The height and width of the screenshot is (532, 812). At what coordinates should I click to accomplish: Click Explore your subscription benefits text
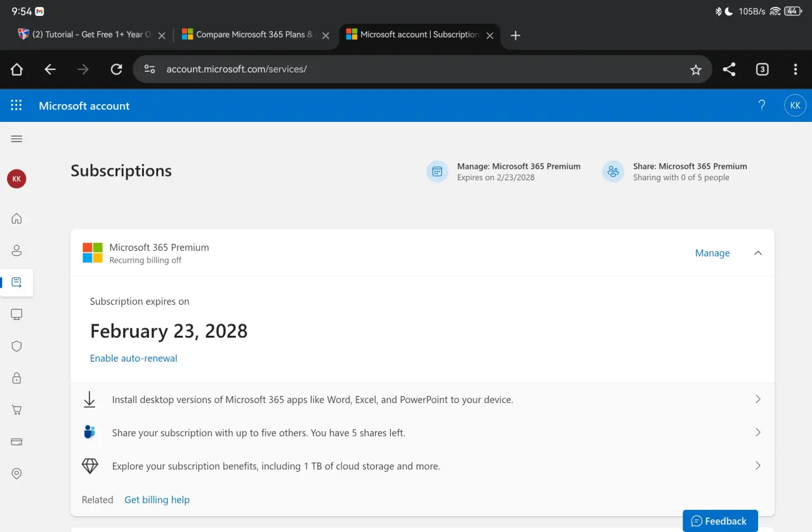pos(276,466)
